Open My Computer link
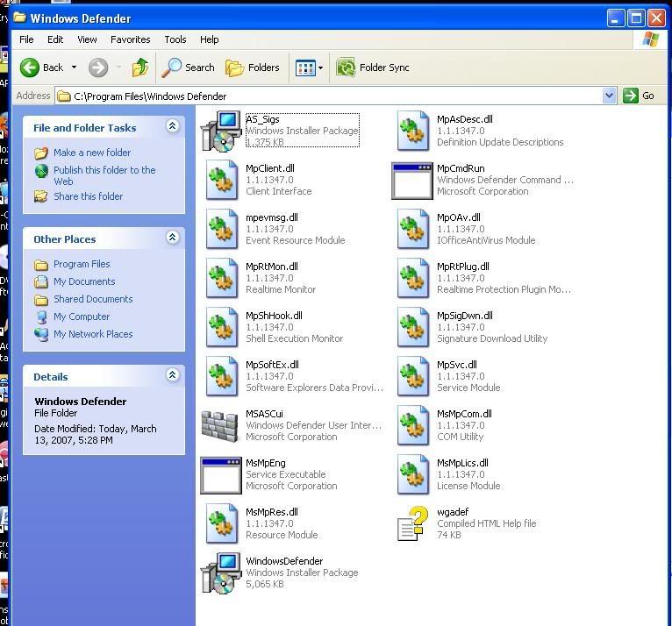The image size is (672, 626). click(82, 317)
